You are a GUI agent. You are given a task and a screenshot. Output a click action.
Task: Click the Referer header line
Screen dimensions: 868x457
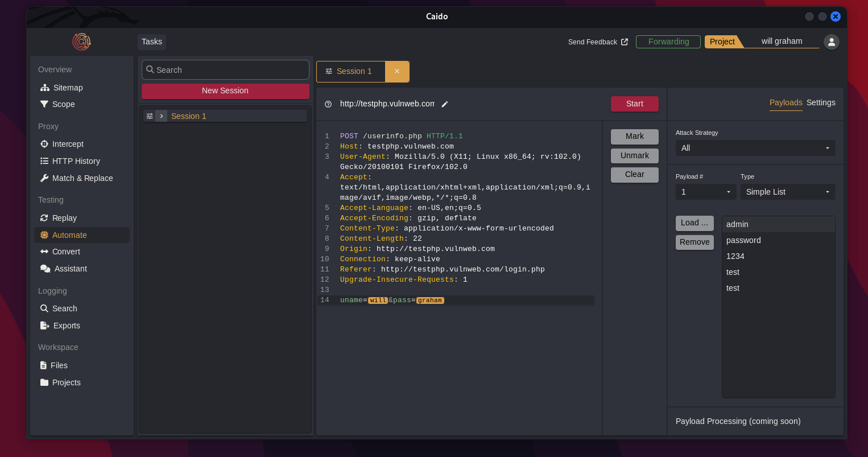443,269
